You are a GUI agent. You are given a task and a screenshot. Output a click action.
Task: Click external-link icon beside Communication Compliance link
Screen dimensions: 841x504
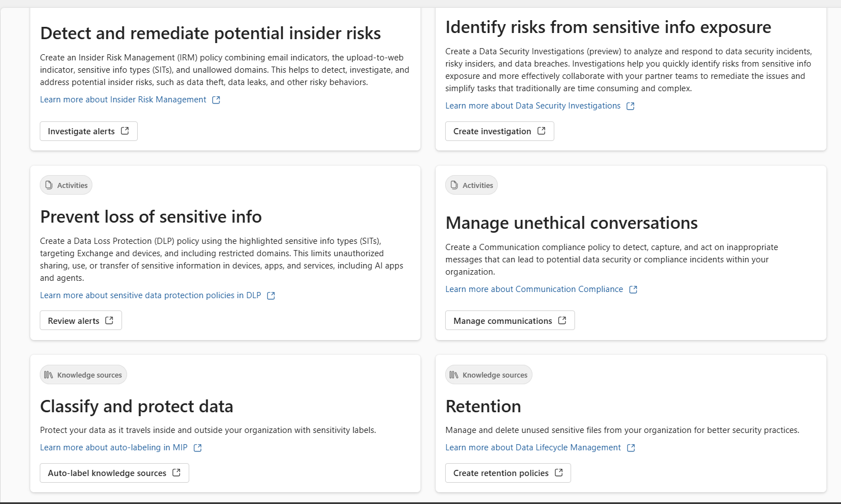(x=633, y=290)
